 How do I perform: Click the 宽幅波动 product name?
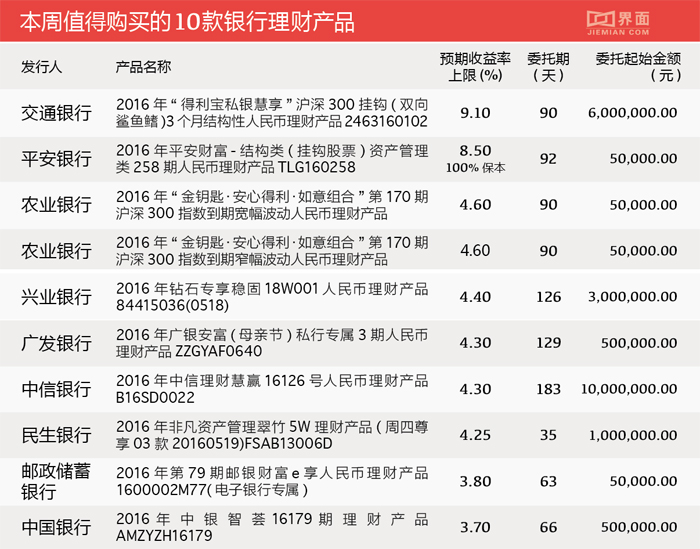(272, 205)
